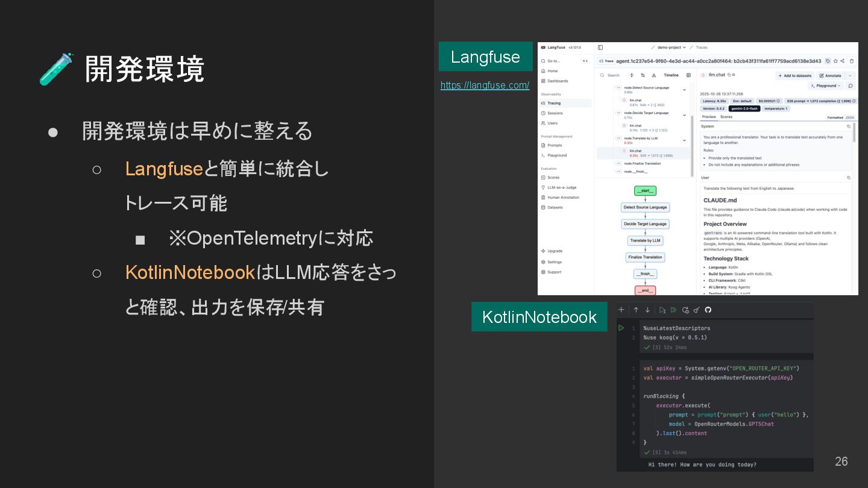Click the gemini-2.0-flash model badge

click(744, 108)
